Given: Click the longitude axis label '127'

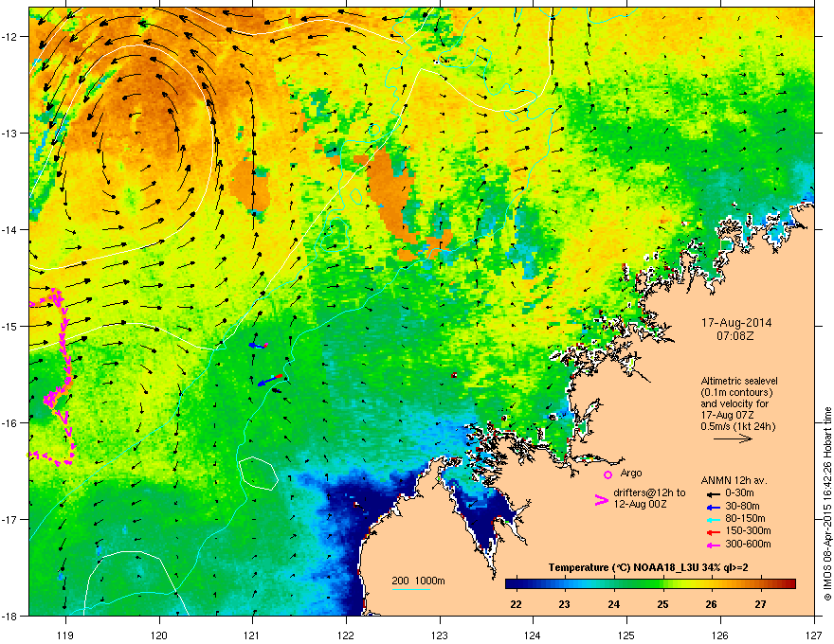Looking at the screenshot, I should 814,635.
